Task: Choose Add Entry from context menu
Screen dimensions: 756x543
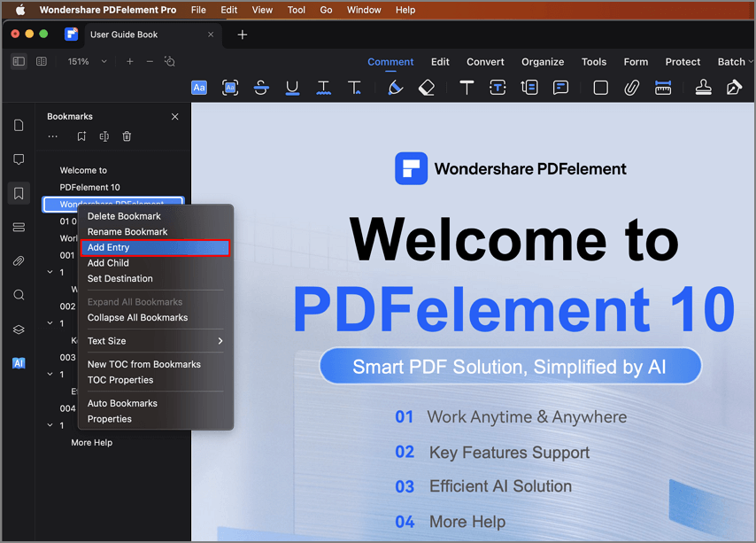Action: coord(155,247)
